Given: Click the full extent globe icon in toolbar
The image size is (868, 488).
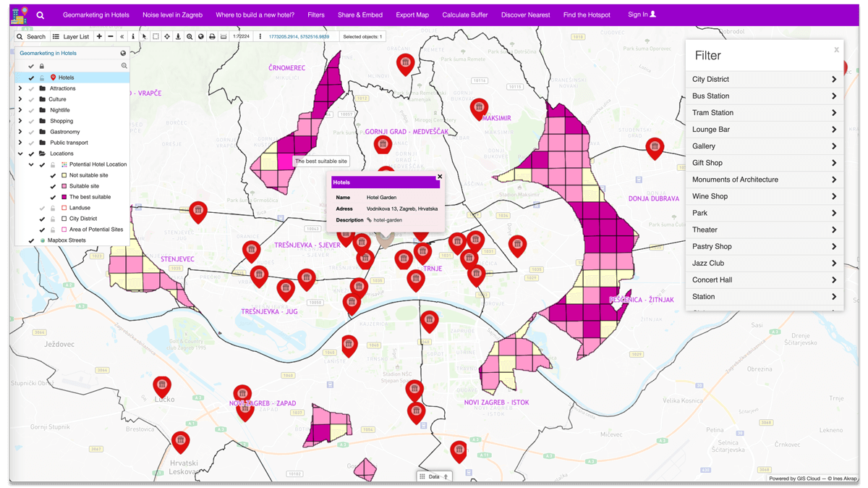Looking at the screenshot, I should coord(200,36).
